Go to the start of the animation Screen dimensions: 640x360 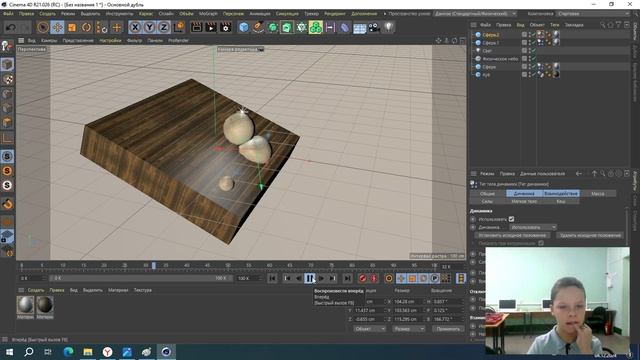(272, 278)
